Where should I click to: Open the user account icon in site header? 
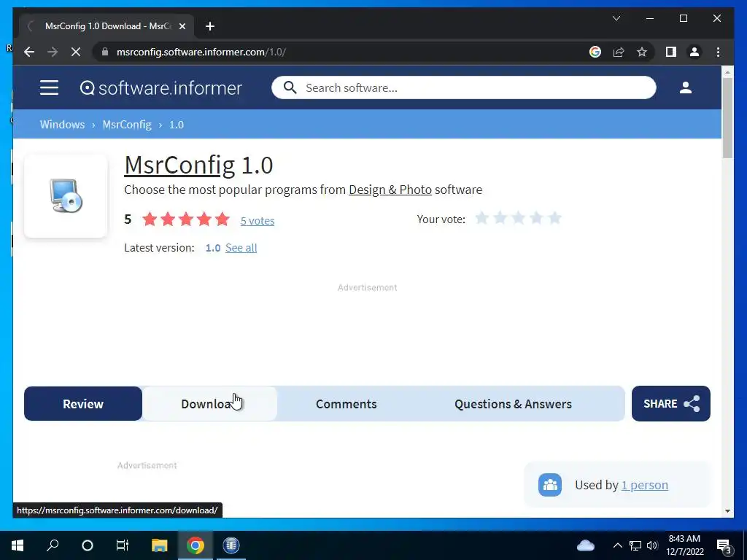pyautogui.click(x=686, y=87)
